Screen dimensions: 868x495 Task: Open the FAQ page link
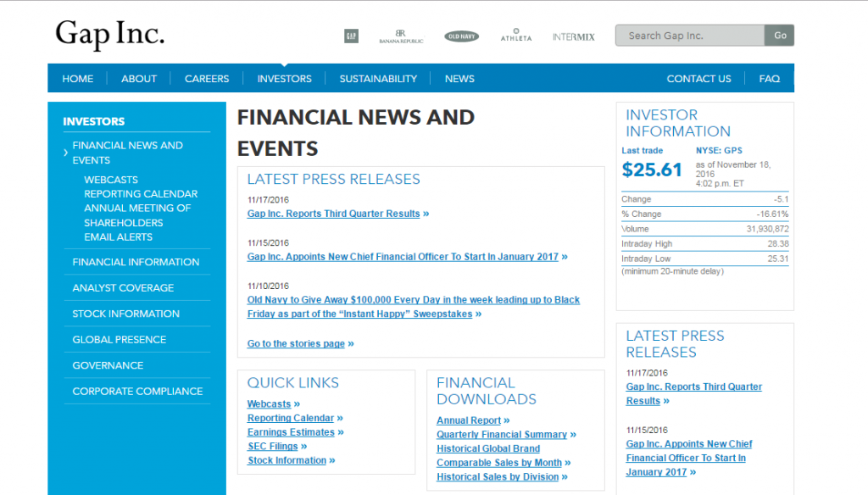pos(769,79)
